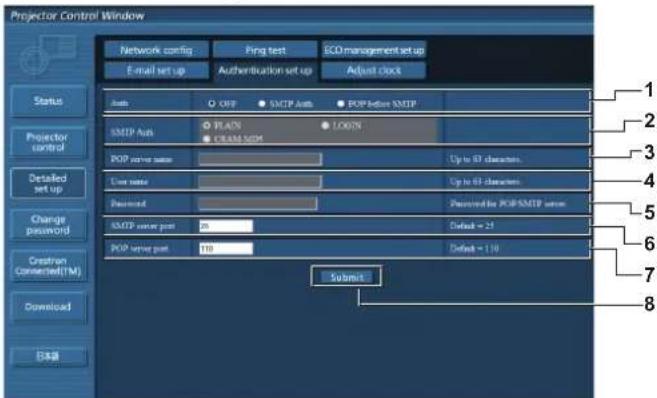
Task: Open ECO management set up tab
Action: 374,50
